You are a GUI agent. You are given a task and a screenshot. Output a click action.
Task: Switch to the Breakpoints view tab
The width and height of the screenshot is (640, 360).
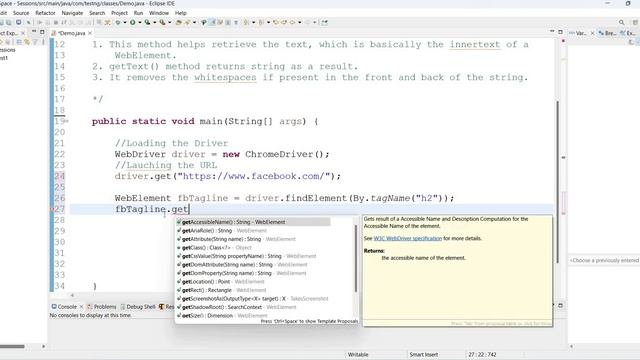coord(607,33)
